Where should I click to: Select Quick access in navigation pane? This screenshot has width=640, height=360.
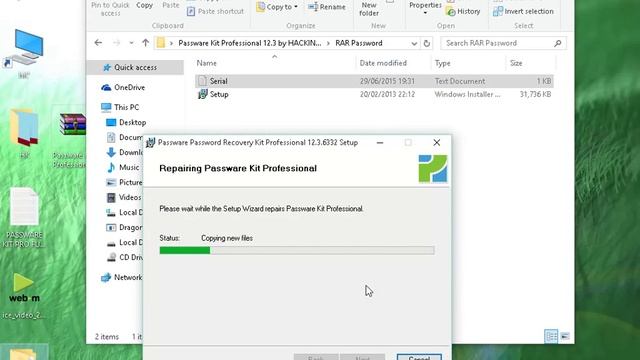[135, 67]
